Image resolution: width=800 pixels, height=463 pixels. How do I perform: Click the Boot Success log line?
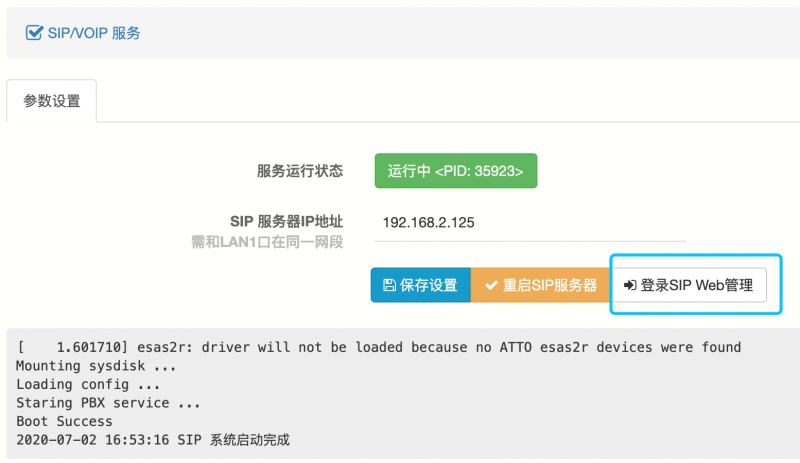click(64, 421)
